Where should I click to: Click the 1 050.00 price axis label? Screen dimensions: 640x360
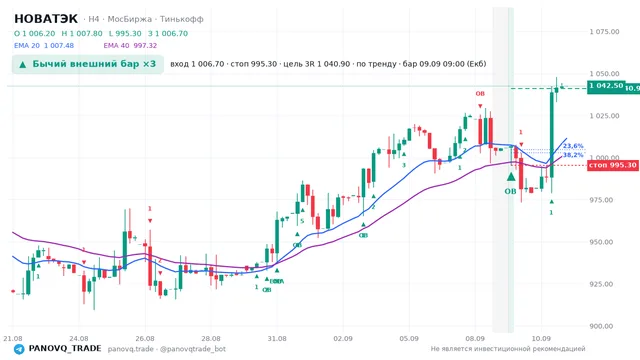click(604, 74)
